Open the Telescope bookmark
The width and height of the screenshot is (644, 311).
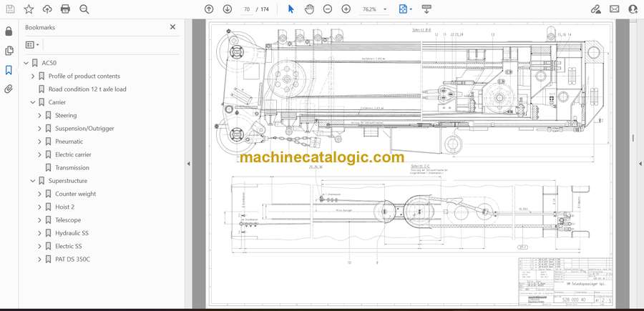(x=68, y=220)
